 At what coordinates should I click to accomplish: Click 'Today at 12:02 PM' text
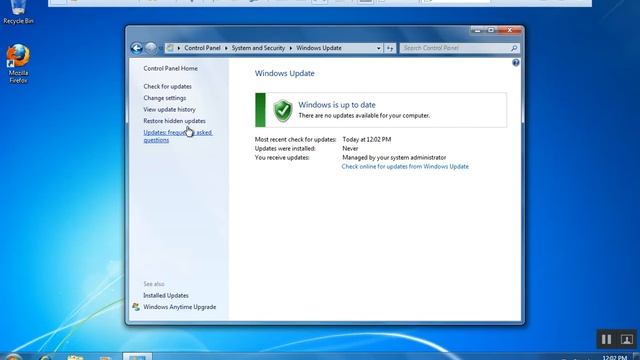point(367,140)
